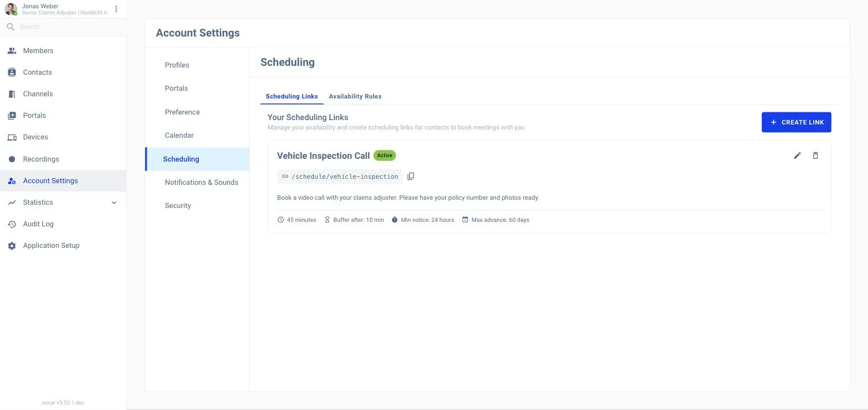Click 'Max advance: 60 days' text
Viewport: 868px width, 410px height.
pos(500,220)
